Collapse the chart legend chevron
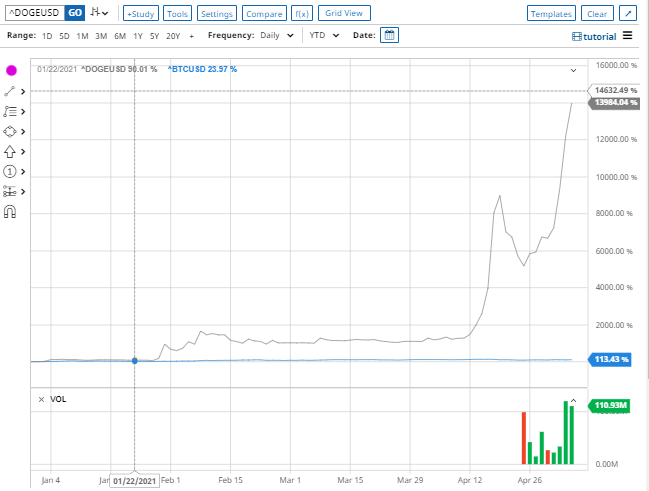Viewport: 649px width, 491px height. coord(573,70)
